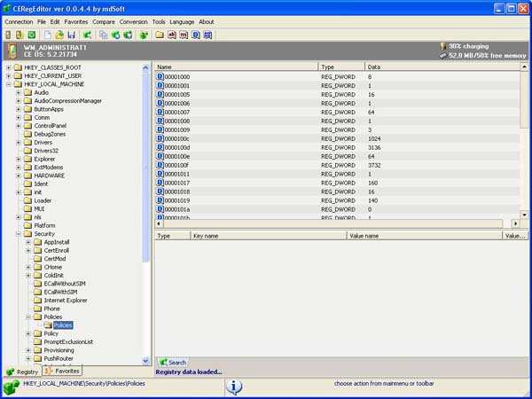Select the 0000100f registry value icon
The image size is (532, 399).
tap(160, 165)
